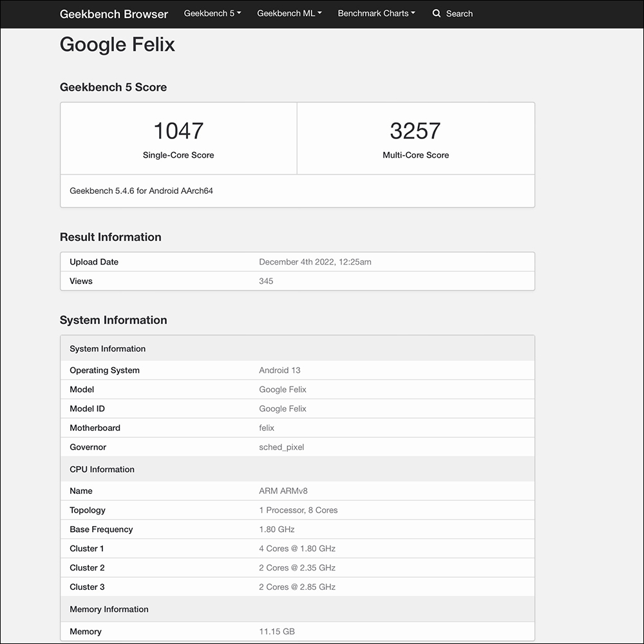The image size is (644, 644).
Task: Select the multi-core score 3257
Action: (415, 131)
